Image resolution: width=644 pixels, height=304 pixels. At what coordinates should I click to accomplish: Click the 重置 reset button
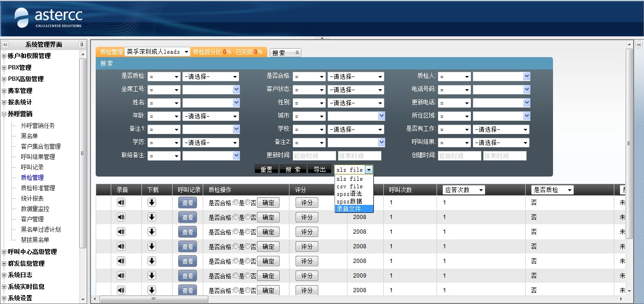266,169
